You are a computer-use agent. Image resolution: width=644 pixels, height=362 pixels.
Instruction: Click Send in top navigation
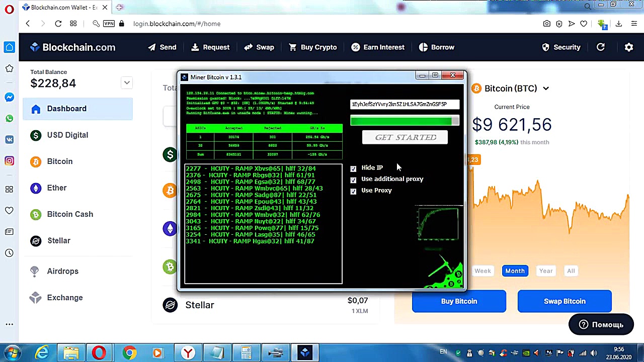point(162,47)
